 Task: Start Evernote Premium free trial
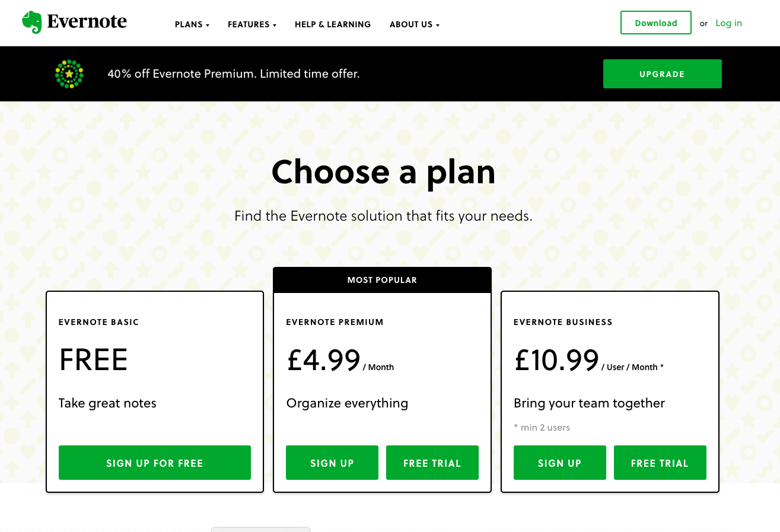pos(432,463)
